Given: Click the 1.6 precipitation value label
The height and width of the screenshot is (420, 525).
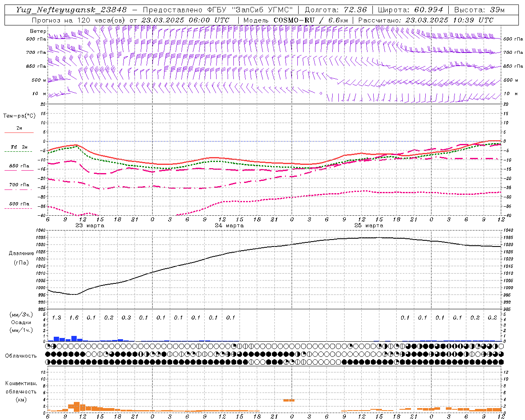Looking at the screenshot, I should (x=74, y=317).
